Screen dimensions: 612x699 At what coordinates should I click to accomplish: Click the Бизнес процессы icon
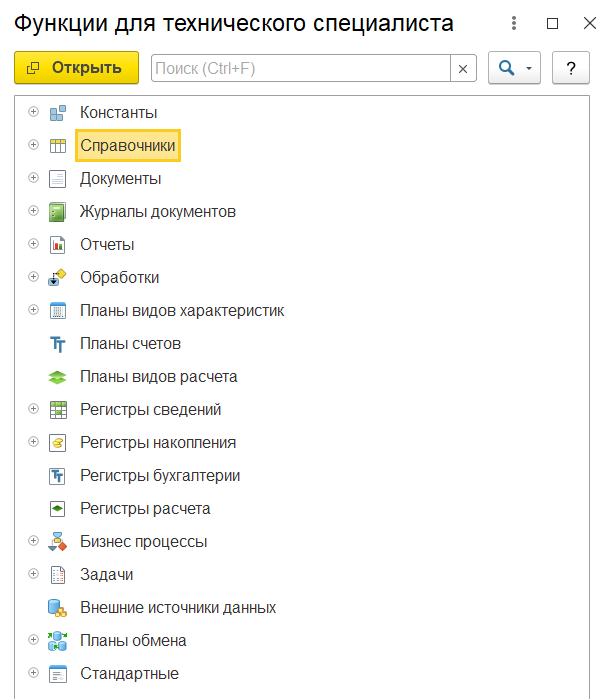[x=58, y=542]
